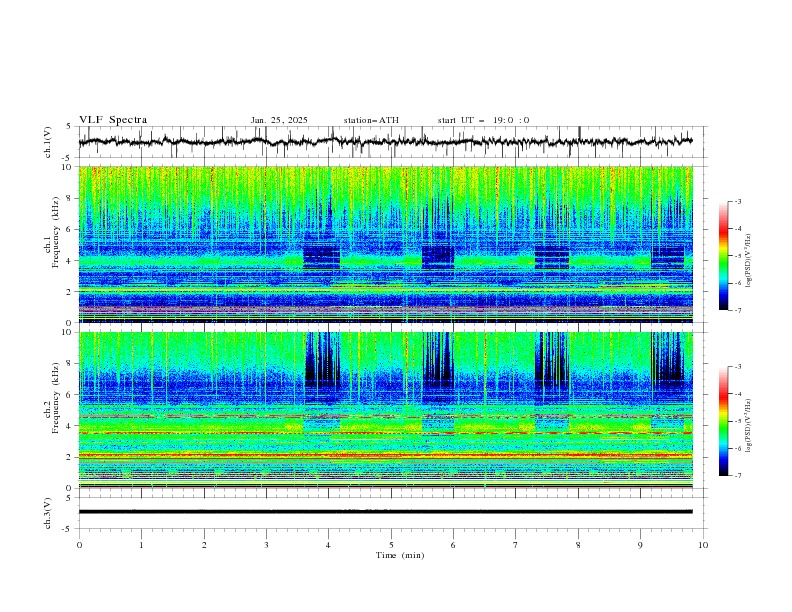Click the lower colorbar "log(PSD)(V²/Hz)" label
The image size is (792, 612).
tap(749, 425)
